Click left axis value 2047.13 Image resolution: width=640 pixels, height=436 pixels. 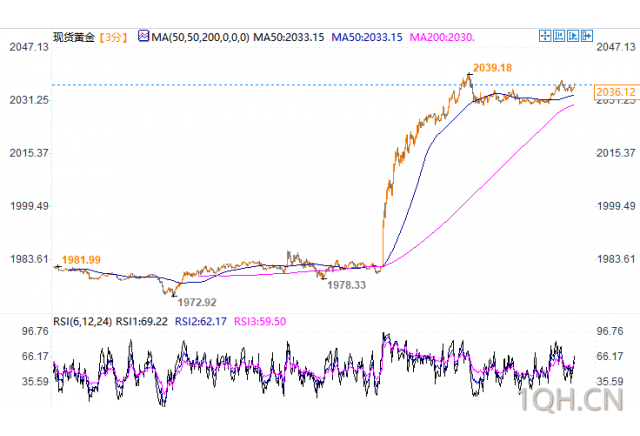pos(29,47)
